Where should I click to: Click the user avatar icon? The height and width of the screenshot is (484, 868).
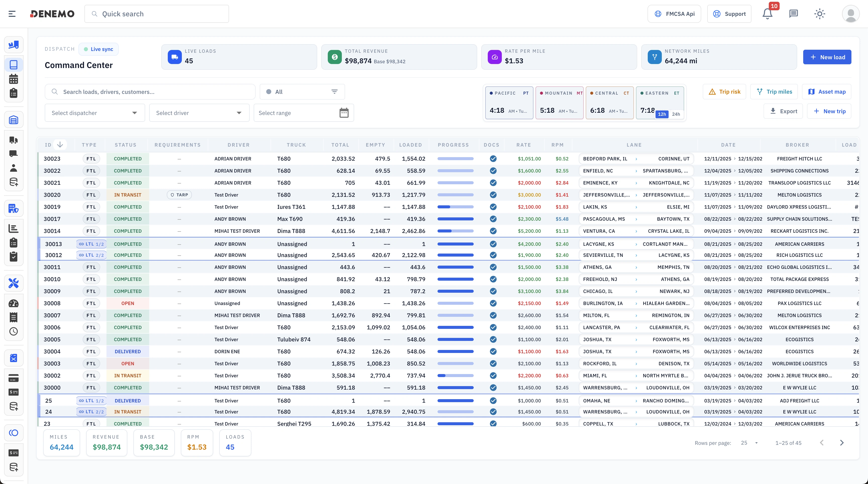[x=850, y=14]
